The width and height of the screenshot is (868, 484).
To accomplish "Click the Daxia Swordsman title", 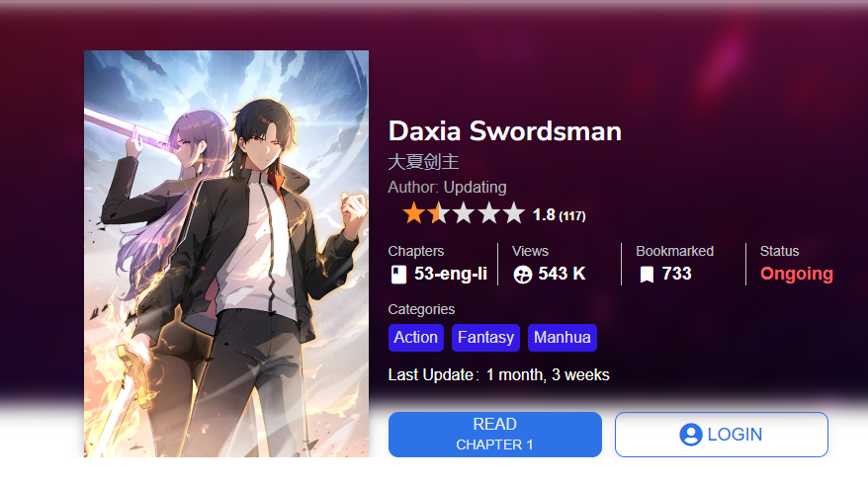I will point(505,131).
